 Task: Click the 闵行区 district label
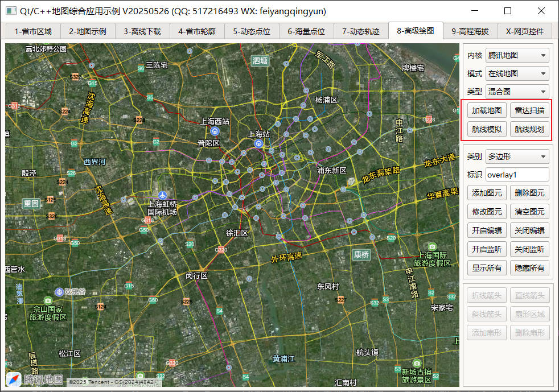pyautogui.click(x=196, y=275)
